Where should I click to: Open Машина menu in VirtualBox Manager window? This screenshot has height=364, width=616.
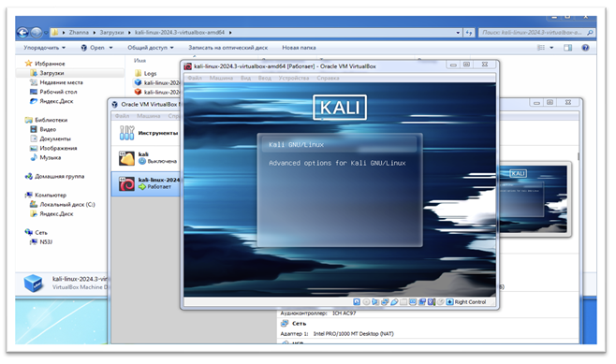149,116
